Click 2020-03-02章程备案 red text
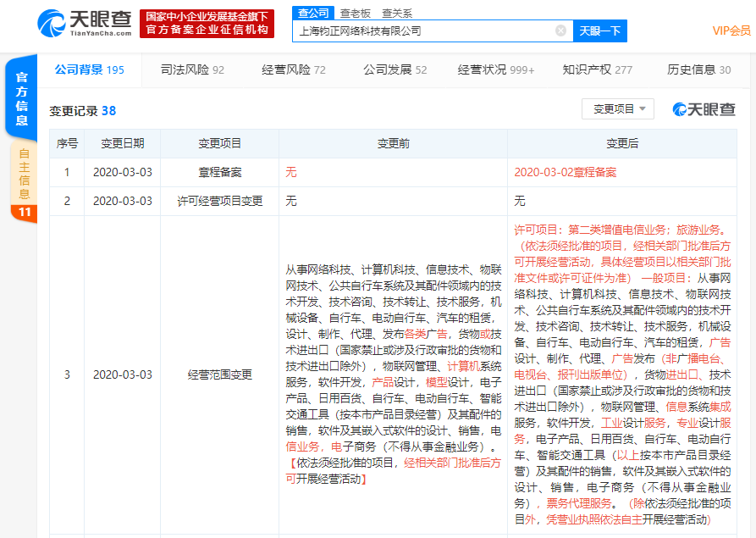 pos(565,172)
